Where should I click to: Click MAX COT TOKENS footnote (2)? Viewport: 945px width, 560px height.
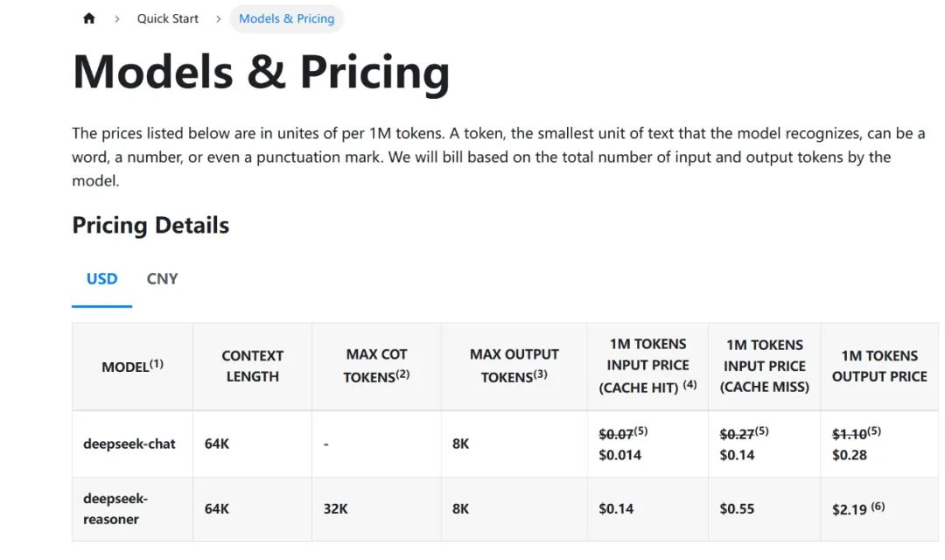(x=402, y=374)
